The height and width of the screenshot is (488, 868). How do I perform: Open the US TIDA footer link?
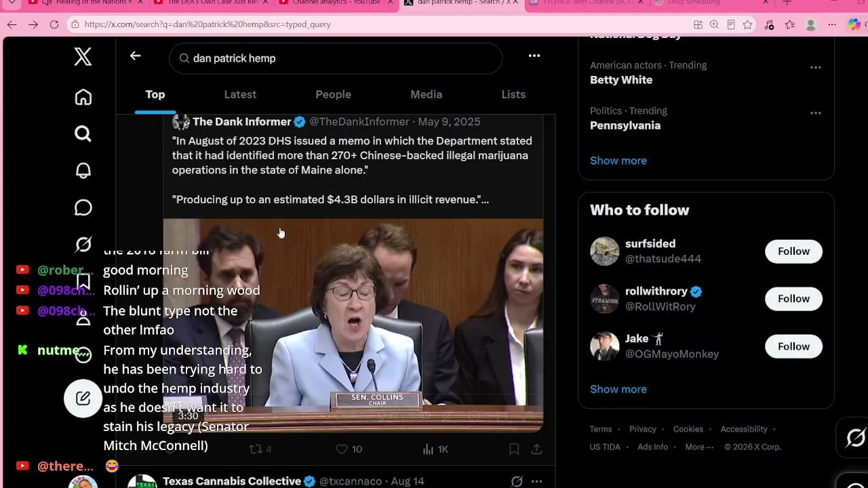(605, 447)
